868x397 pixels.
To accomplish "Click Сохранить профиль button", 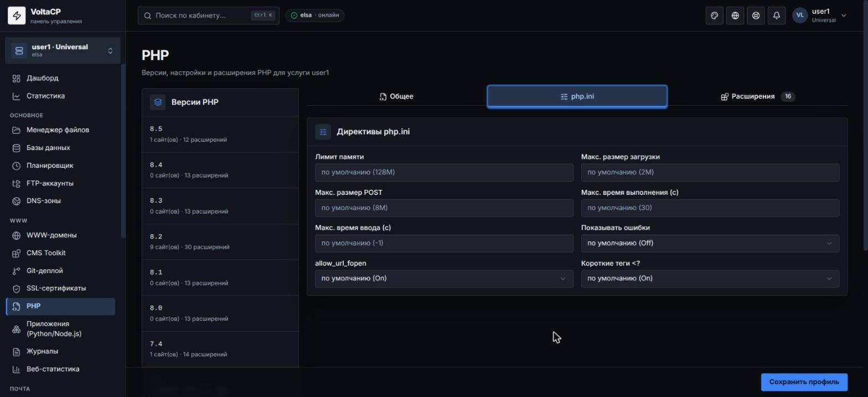I will point(804,382).
